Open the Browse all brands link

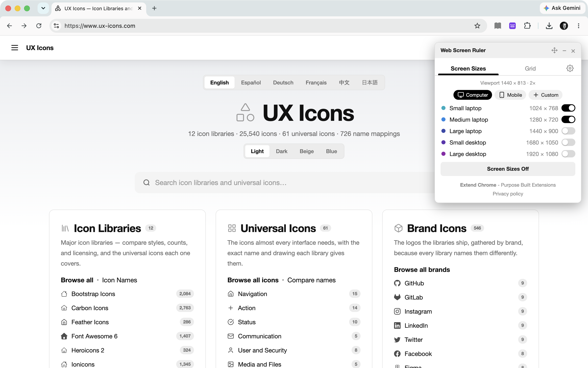coord(422,269)
